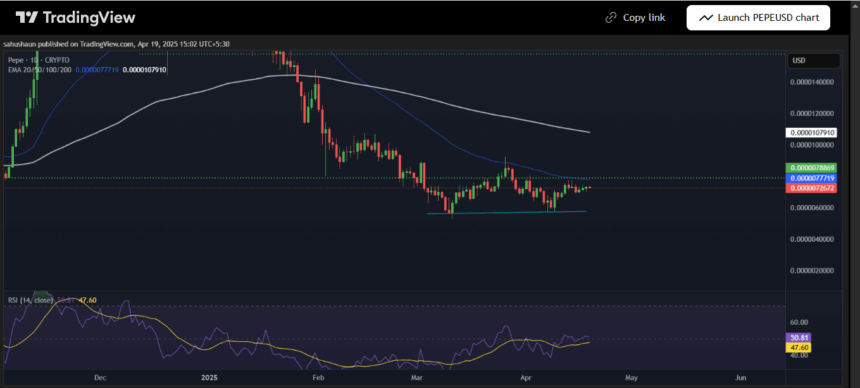Screen dimensions: 860x388
Task: Click the May label on time axis
Action: click(x=631, y=378)
